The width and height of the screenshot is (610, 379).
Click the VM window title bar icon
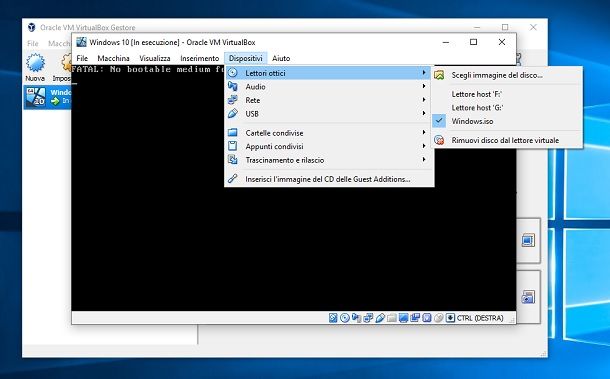(81, 42)
